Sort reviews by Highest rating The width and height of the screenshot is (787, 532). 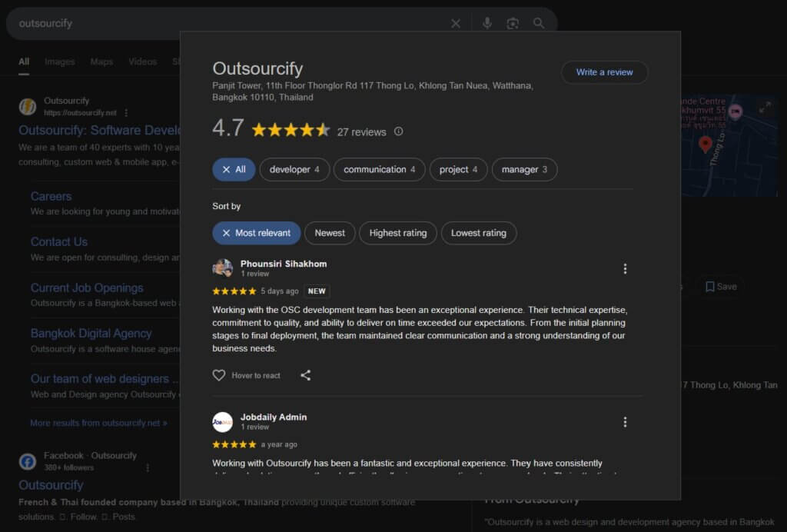[397, 233]
